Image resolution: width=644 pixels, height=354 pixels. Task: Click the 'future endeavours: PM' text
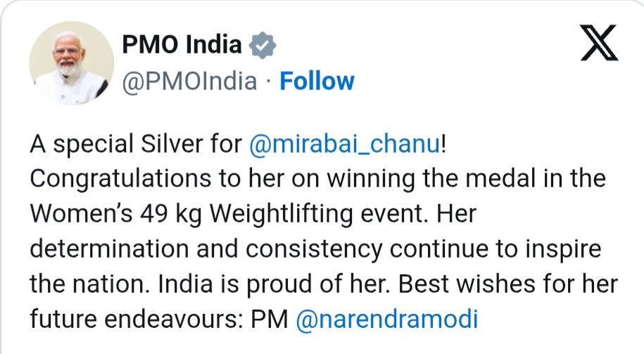coord(159,319)
